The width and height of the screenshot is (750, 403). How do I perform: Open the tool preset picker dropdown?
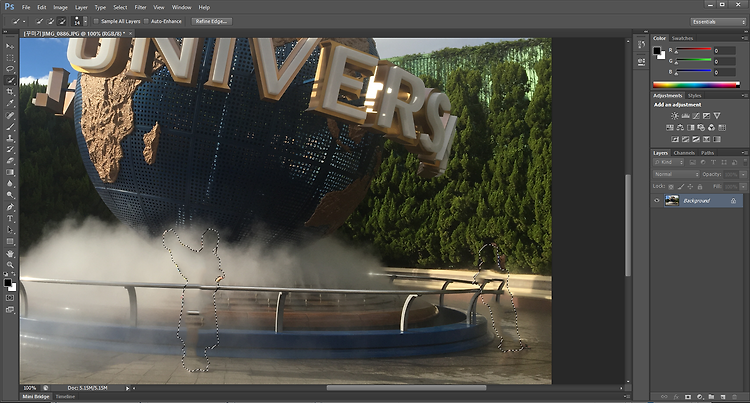24,21
